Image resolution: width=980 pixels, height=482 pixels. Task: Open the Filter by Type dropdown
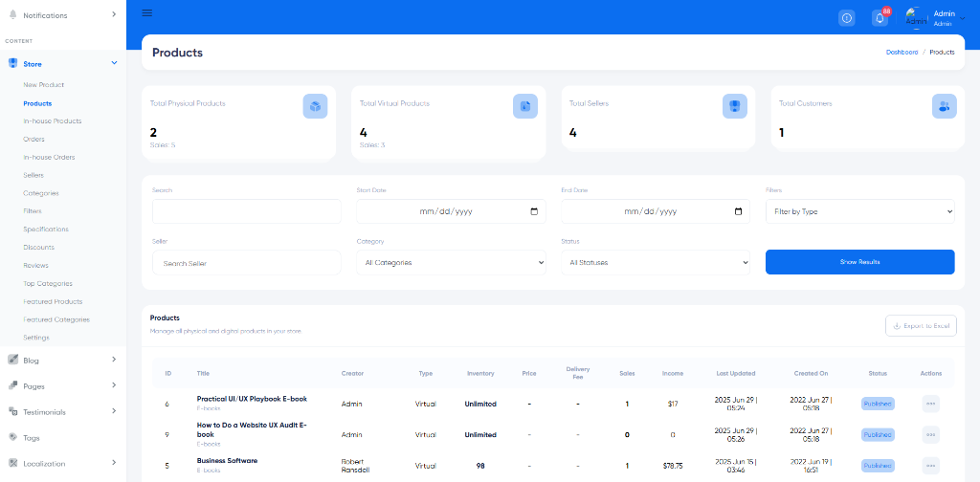860,211
